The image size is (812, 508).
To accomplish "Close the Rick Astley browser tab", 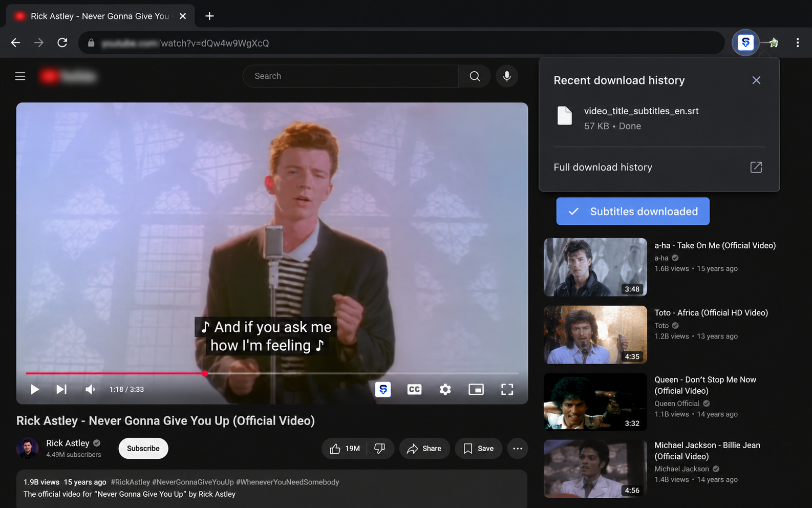I will pos(183,16).
